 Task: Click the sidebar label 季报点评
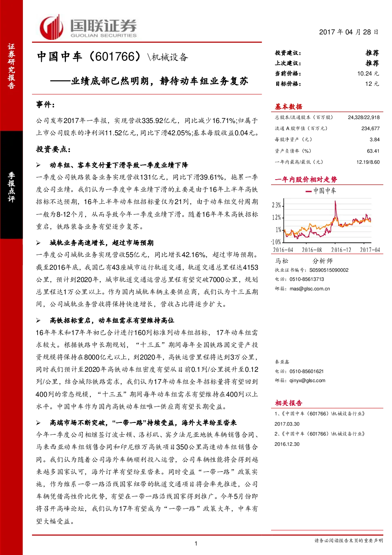coord(11,187)
